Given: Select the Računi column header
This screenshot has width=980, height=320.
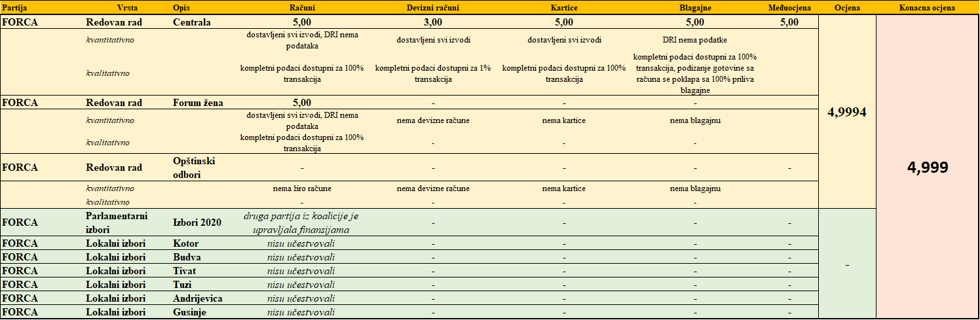Looking at the screenshot, I should tap(302, 8).
